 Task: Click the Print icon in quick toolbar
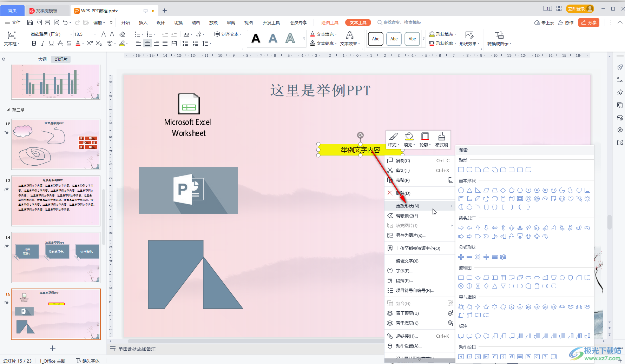47,22
